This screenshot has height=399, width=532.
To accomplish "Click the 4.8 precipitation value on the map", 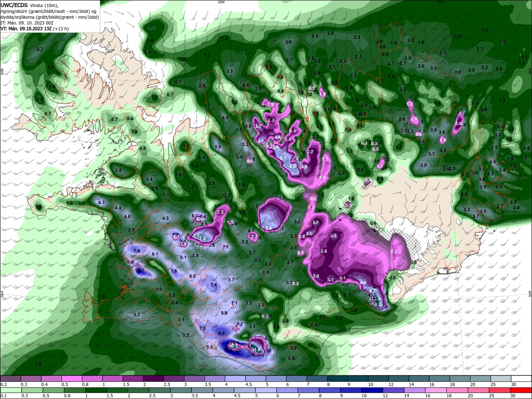I will coord(127,217).
